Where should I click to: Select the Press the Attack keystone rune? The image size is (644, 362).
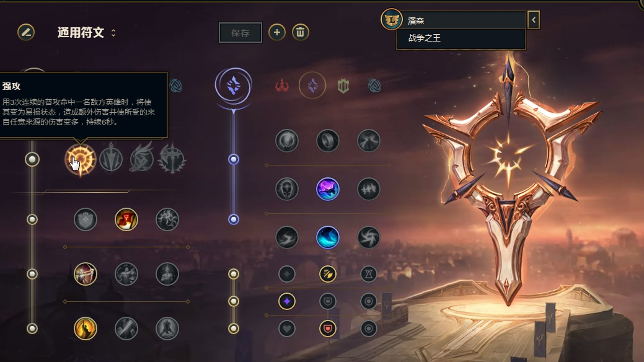pyautogui.click(x=81, y=159)
